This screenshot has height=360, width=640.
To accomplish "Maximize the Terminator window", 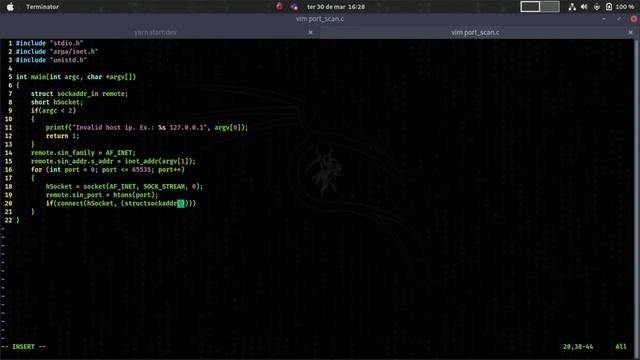I will pyautogui.click(x=619, y=19).
